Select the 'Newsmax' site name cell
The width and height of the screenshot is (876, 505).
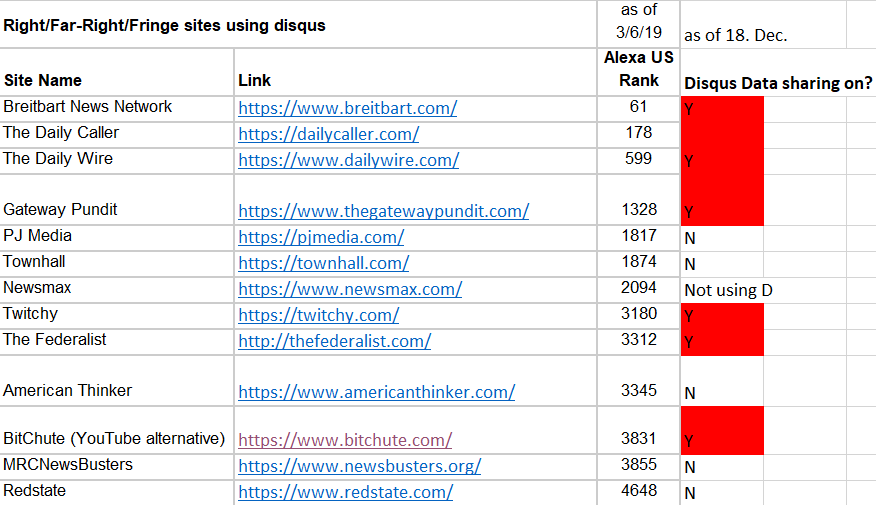coord(117,290)
